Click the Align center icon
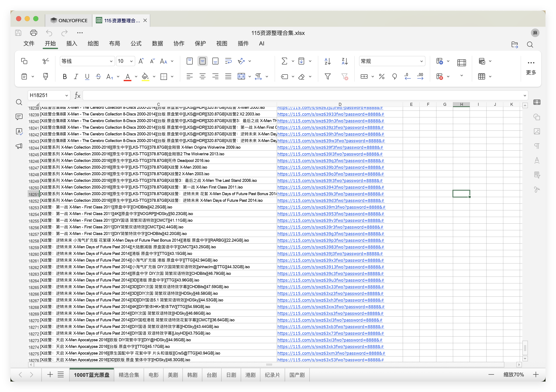 tap(203, 76)
